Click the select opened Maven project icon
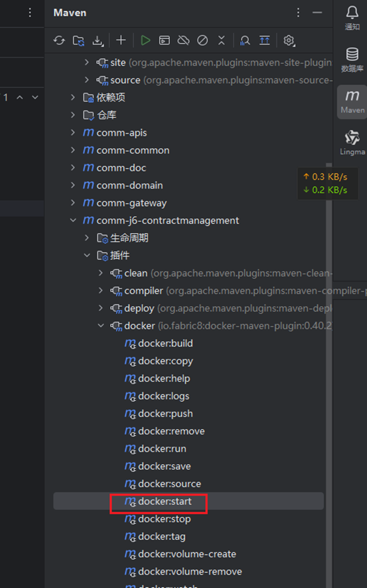Screen dimensions: 367x588 [264, 40]
